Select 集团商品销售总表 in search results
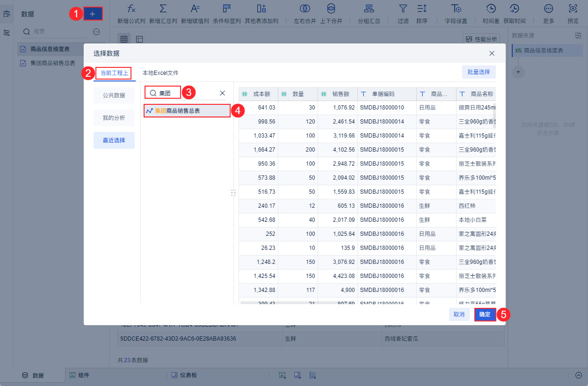The width and height of the screenshot is (588, 386). pos(187,111)
